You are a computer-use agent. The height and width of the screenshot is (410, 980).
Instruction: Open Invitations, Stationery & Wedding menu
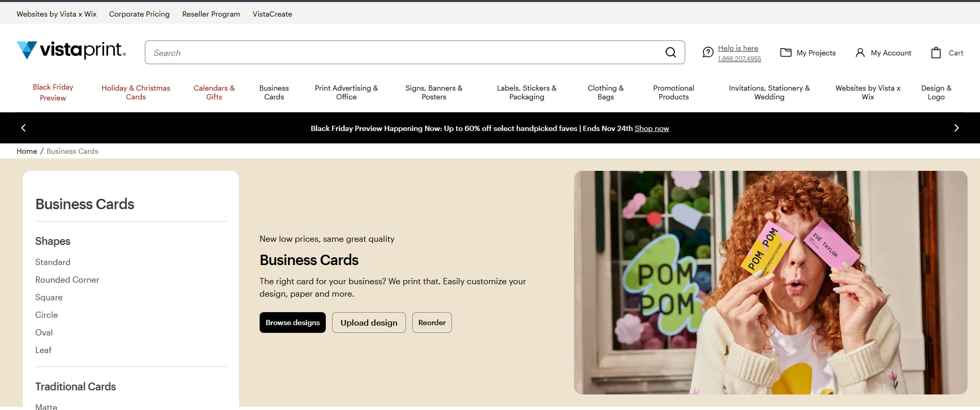[770, 92]
